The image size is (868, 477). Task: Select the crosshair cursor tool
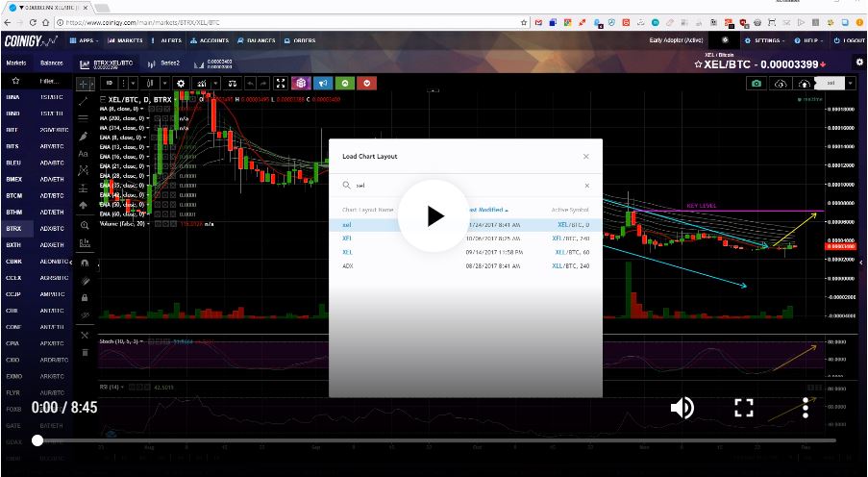point(84,85)
